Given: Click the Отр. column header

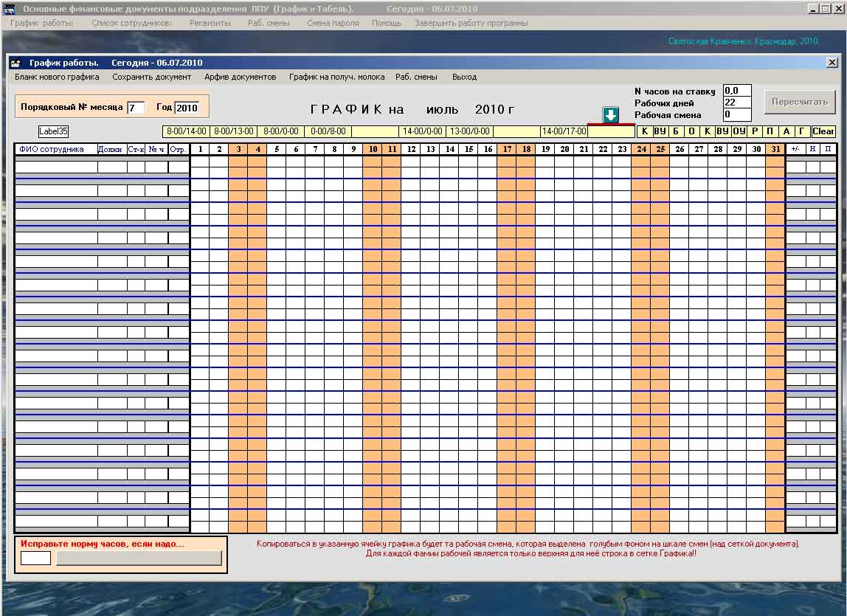Looking at the screenshot, I should pyautogui.click(x=178, y=149).
